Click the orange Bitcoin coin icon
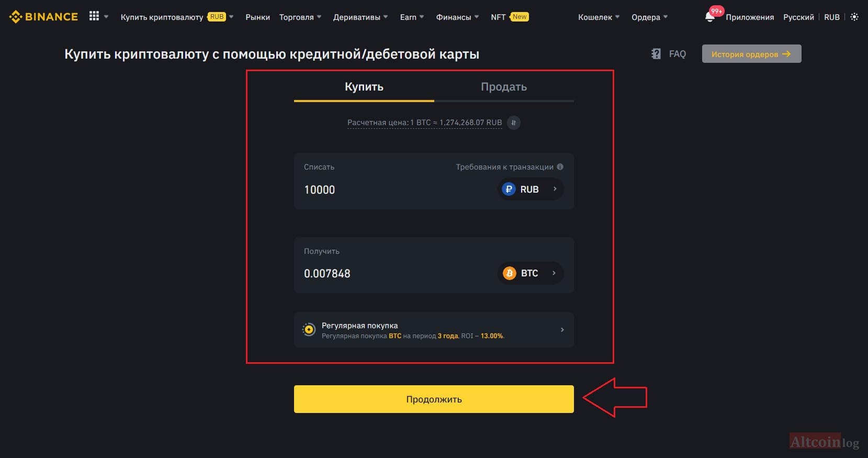 510,273
